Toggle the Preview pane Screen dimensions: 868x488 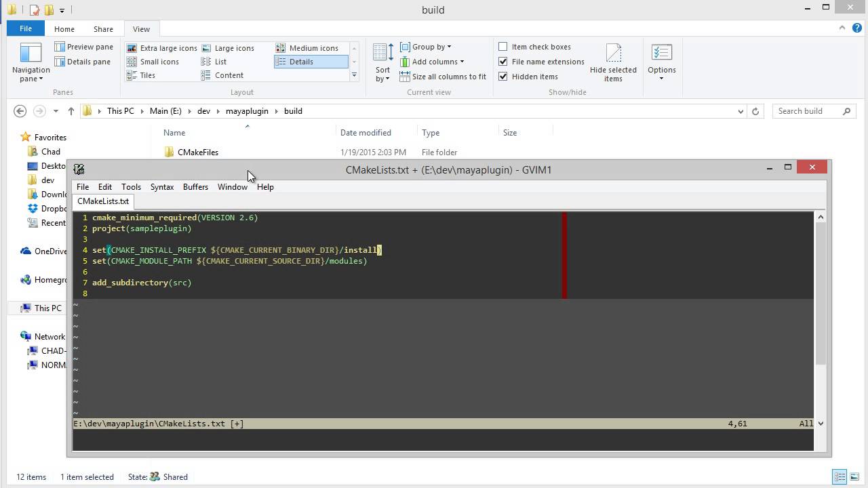click(83, 47)
